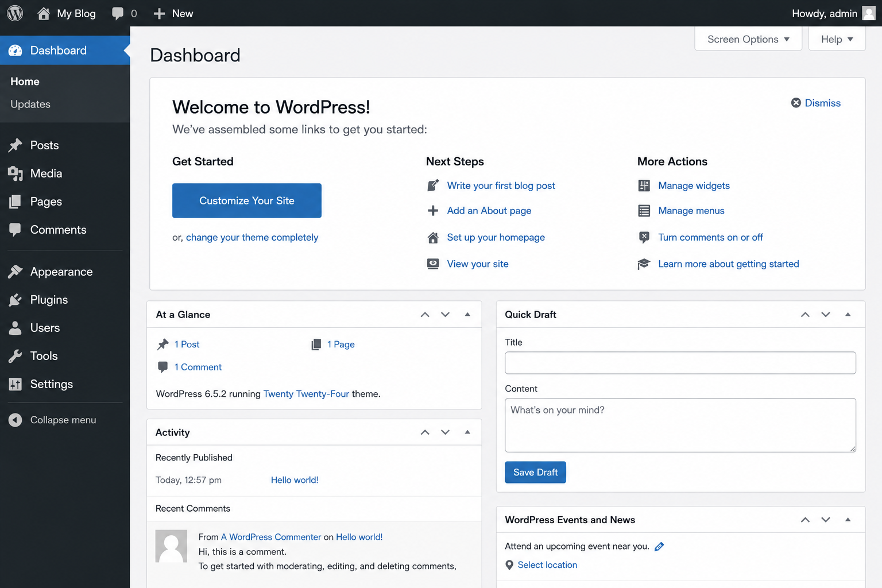This screenshot has height=588, width=882.
Task: Collapse the Quick Draft panel
Action: point(848,315)
